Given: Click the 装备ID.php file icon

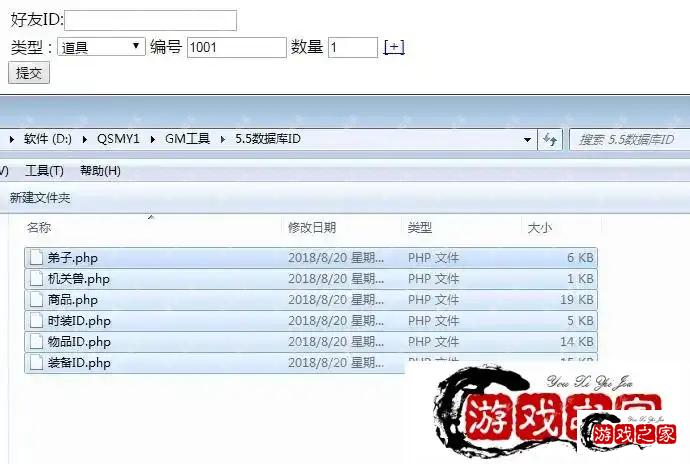Looking at the screenshot, I should tap(35, 362).
